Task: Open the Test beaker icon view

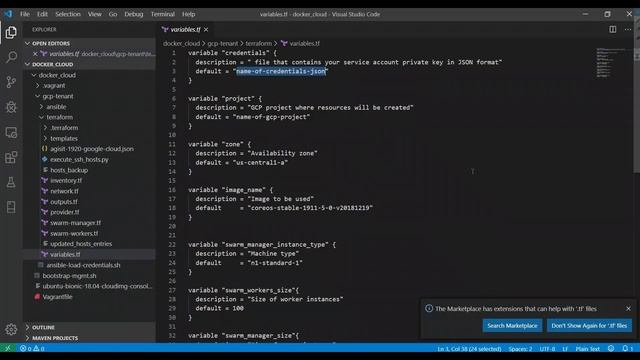Action: point(11,182)
